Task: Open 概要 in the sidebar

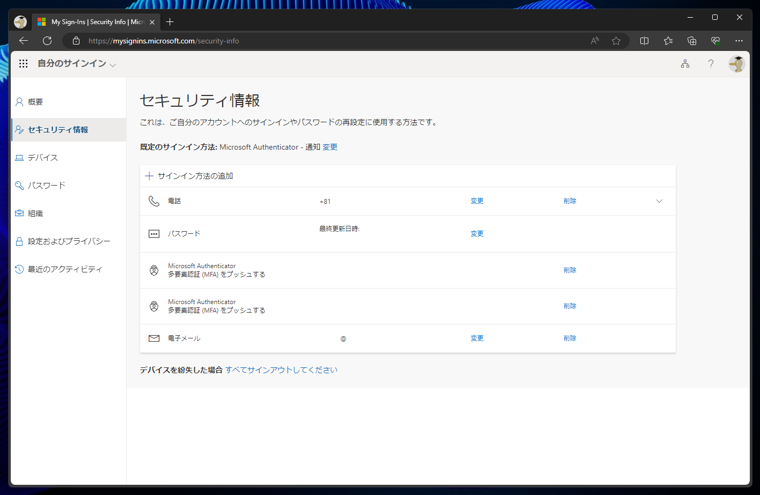Action: (68, 102)
